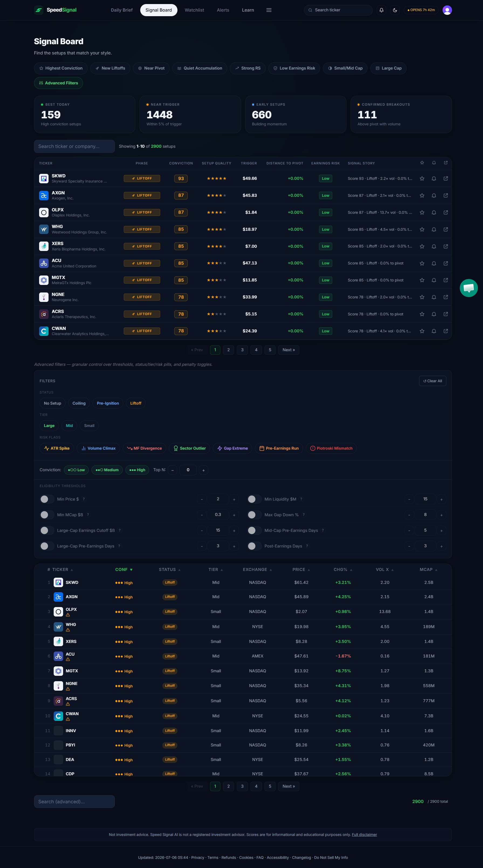483x868 pixels.
Task: Open the user profile avatar
Action: [447, 10]
